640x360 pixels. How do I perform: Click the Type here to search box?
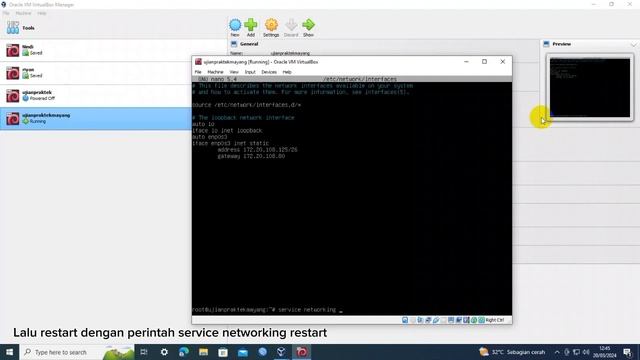pos(77,352)
